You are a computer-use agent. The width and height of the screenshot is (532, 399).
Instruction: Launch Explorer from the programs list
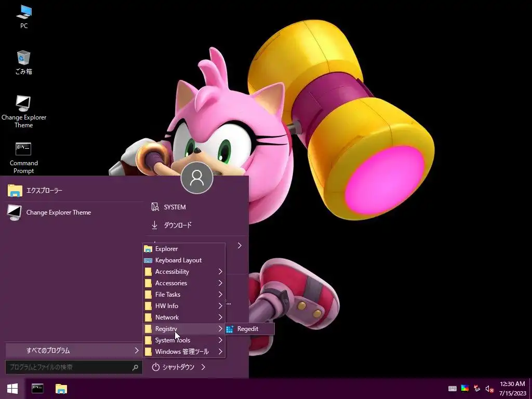click(x=184, y=249)
